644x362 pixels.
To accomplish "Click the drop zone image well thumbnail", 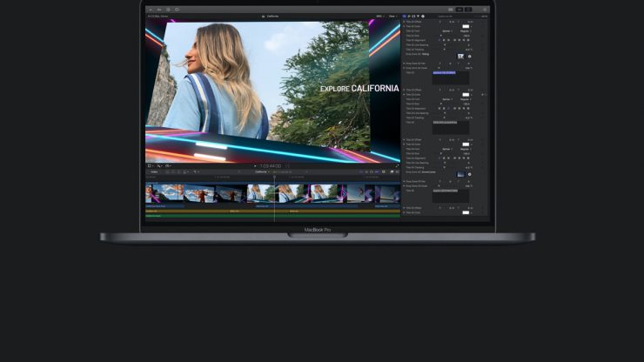I will click(461, 57).
